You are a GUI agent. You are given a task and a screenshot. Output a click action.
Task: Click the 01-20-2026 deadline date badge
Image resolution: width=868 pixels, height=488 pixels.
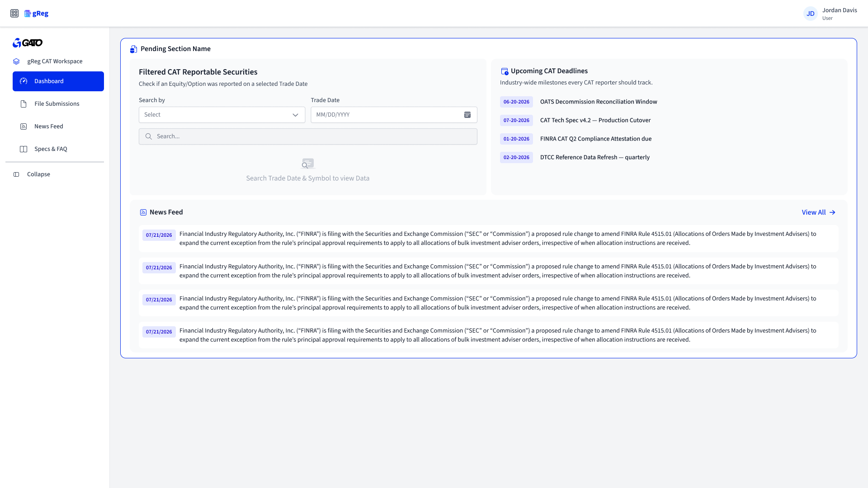tap(516, 139)
